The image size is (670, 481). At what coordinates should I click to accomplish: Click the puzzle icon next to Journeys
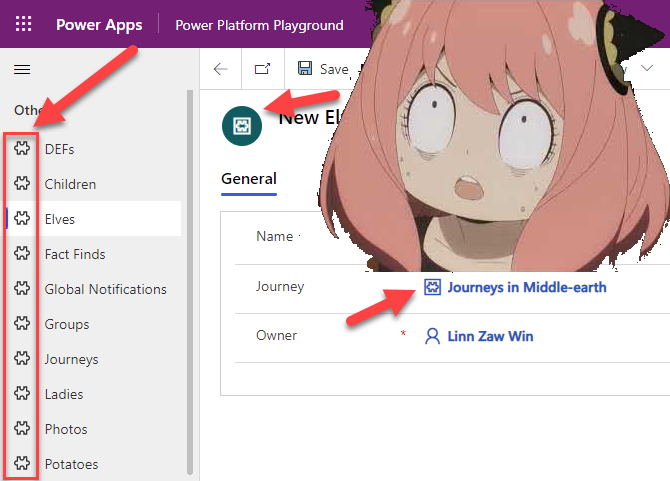[22, 359]
